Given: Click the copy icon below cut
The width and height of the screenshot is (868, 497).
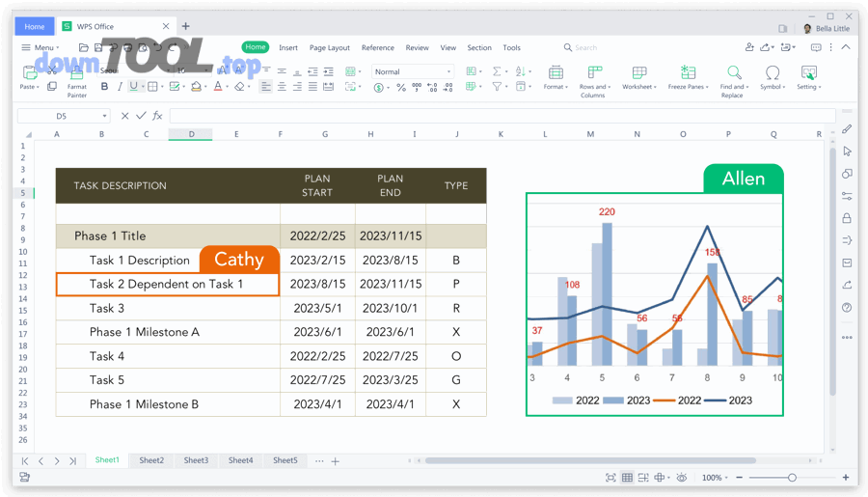Looking at the screenshot, I should 52,87.
